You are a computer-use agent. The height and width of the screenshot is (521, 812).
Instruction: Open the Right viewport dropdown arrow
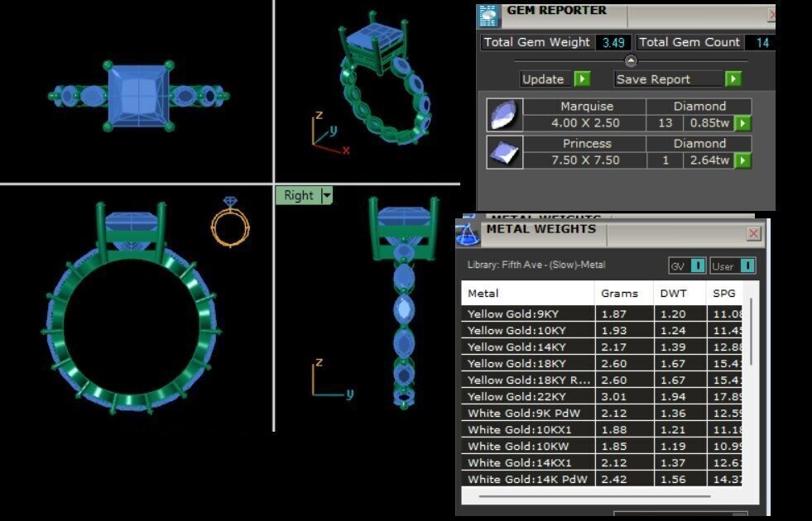pyautogui.click(x=327, y=195)
